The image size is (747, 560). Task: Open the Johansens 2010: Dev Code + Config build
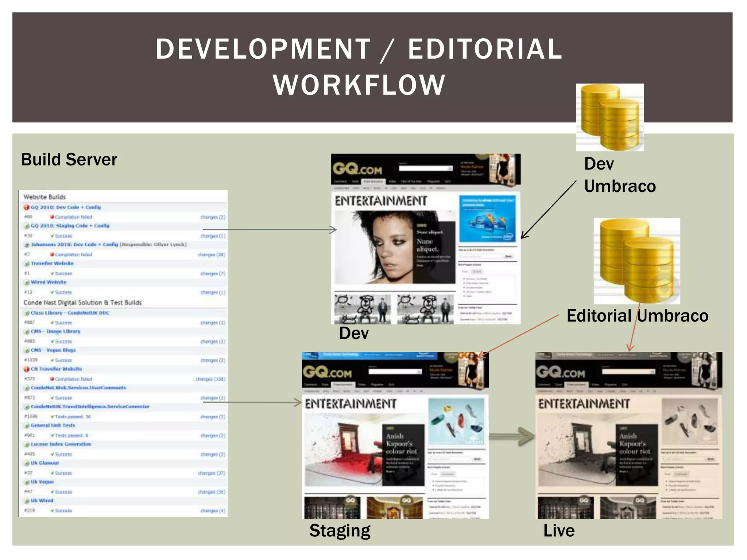[x=74, y=245]
